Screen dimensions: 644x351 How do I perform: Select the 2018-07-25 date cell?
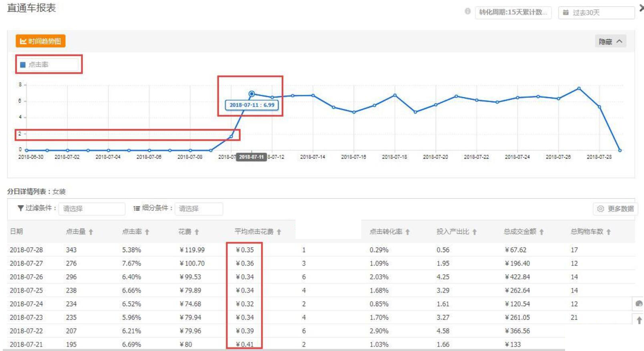click(26, 291)
